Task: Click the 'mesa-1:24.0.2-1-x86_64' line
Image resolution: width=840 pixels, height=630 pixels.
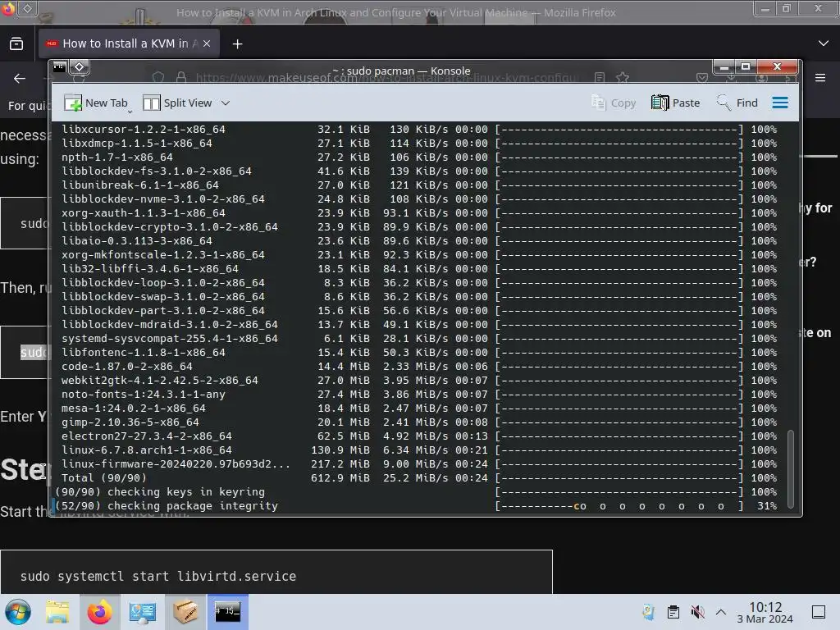Action: coord(419,409)
